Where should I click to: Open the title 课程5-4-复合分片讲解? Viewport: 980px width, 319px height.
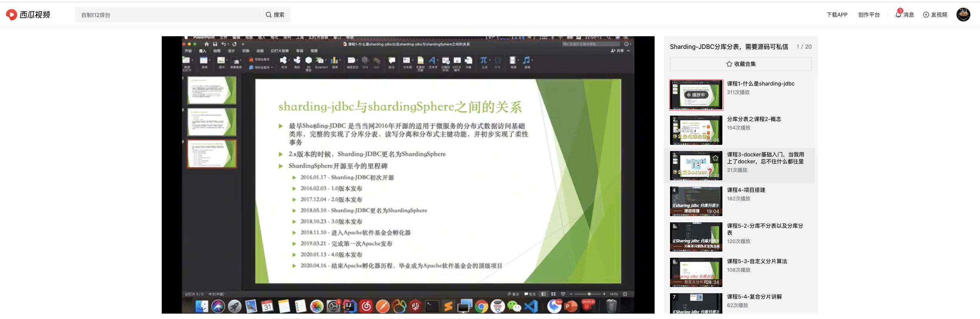coord(754,297)
